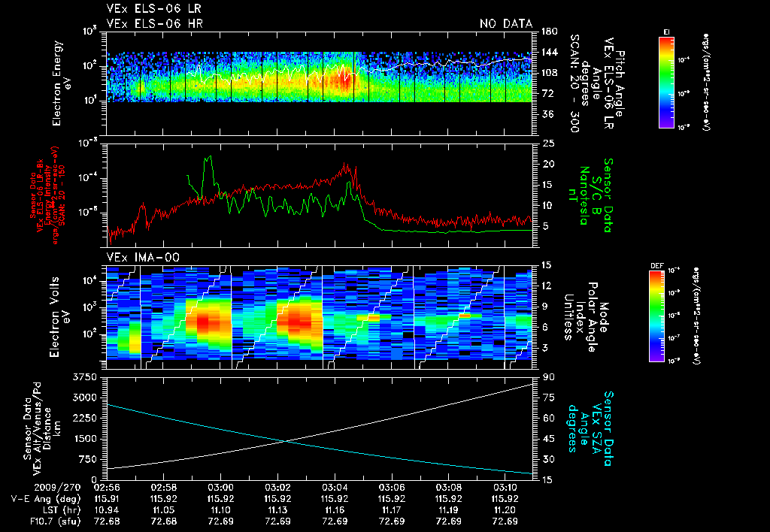This screenshot has height=532, width=770.
Task: Click the "Electron Energy eV" axis label
Action: pyautogui.click(x=62, y=83)
